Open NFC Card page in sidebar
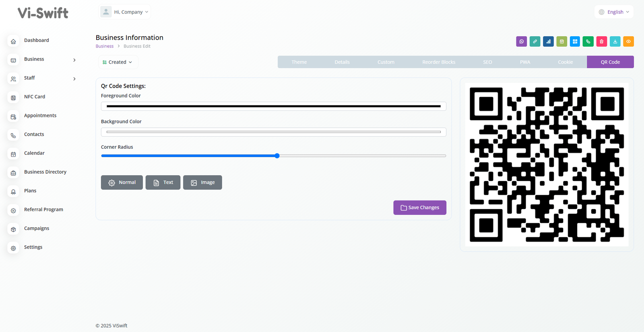 (x=35, y=97)
